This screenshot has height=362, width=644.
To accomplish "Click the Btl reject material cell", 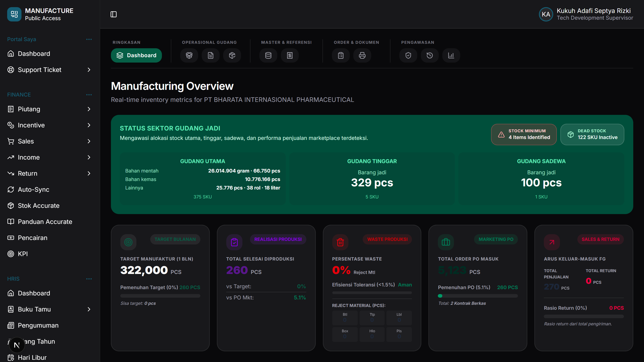I will point(345,318).
